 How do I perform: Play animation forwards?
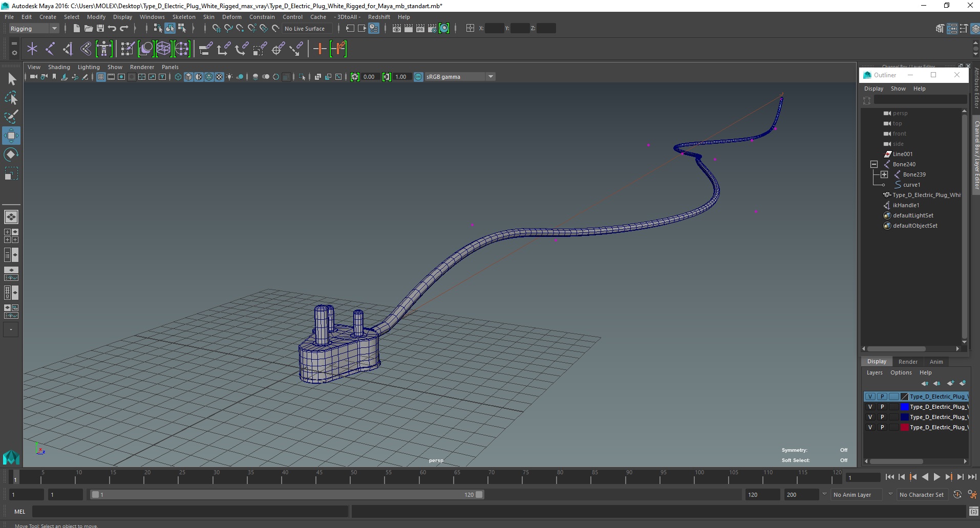click(x=936, y=477)
